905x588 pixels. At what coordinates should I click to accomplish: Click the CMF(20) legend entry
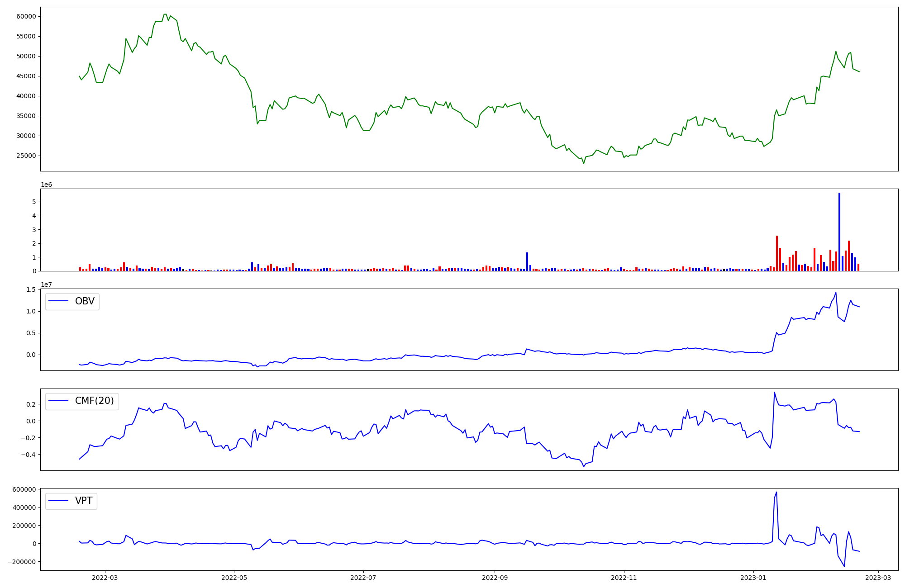[x=94, y=401]
